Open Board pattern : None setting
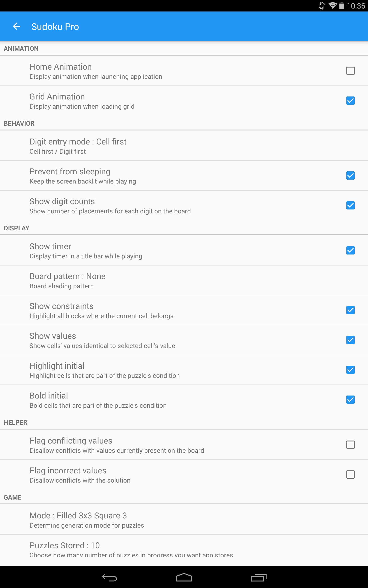 [x=184, y=280]
